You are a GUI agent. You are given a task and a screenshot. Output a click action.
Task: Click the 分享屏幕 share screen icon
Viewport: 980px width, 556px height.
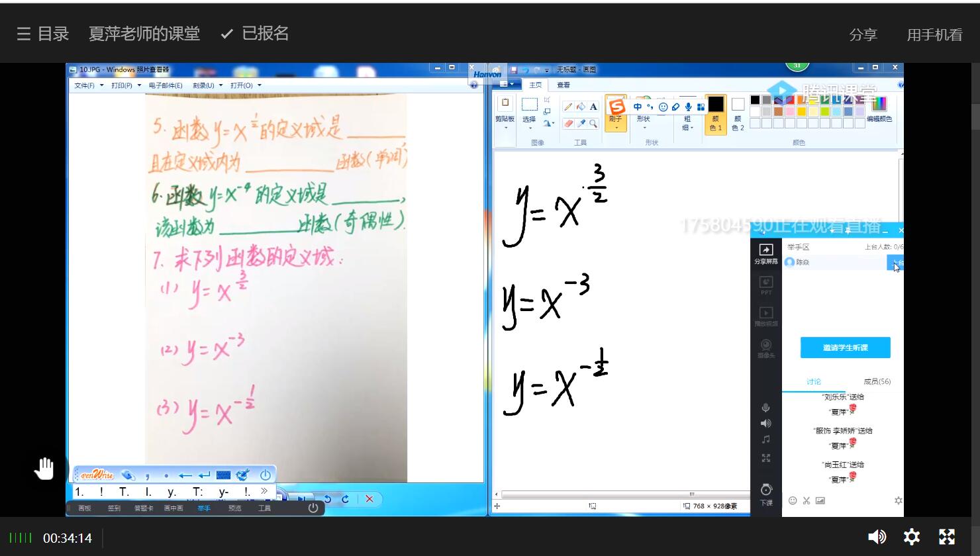(766, 253)
